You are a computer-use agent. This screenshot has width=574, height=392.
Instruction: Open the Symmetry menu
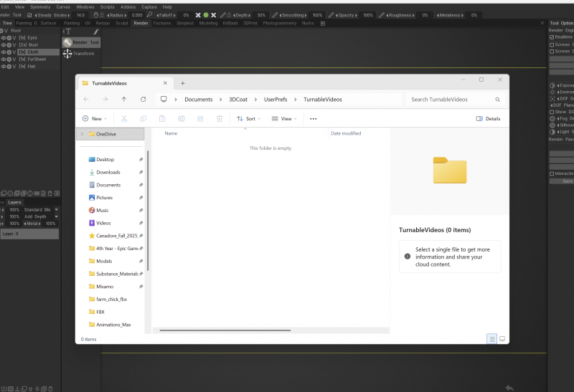pos(40,7)
